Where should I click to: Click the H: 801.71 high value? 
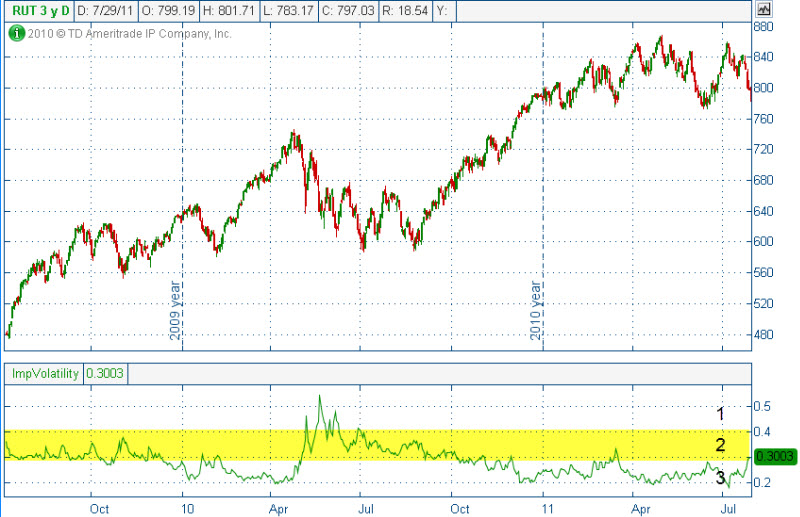coord(229,11)
